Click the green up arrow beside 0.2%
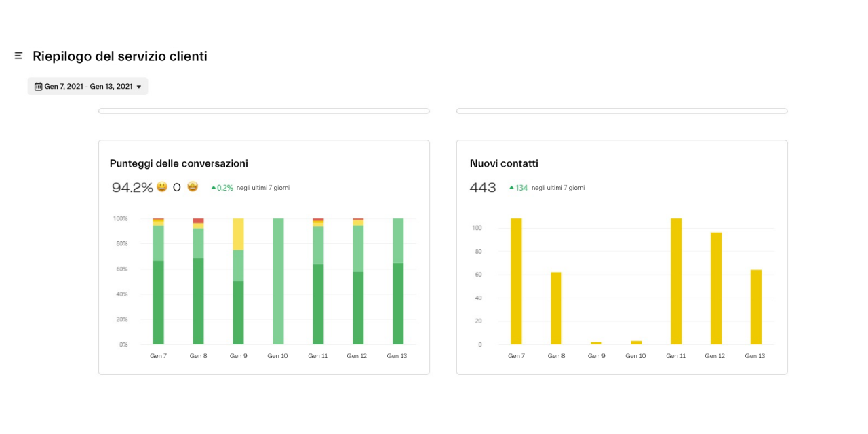This screenshot has height=434, width=868. (213, 188)
